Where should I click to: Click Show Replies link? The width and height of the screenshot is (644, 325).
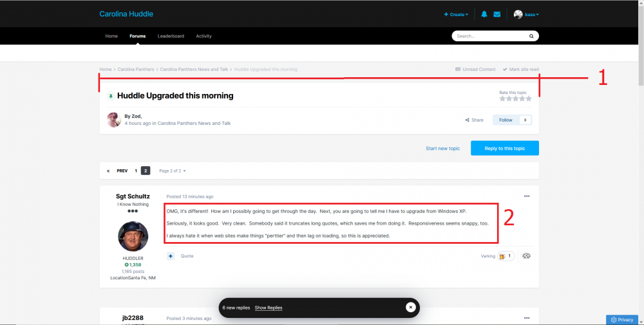(268, 308)
